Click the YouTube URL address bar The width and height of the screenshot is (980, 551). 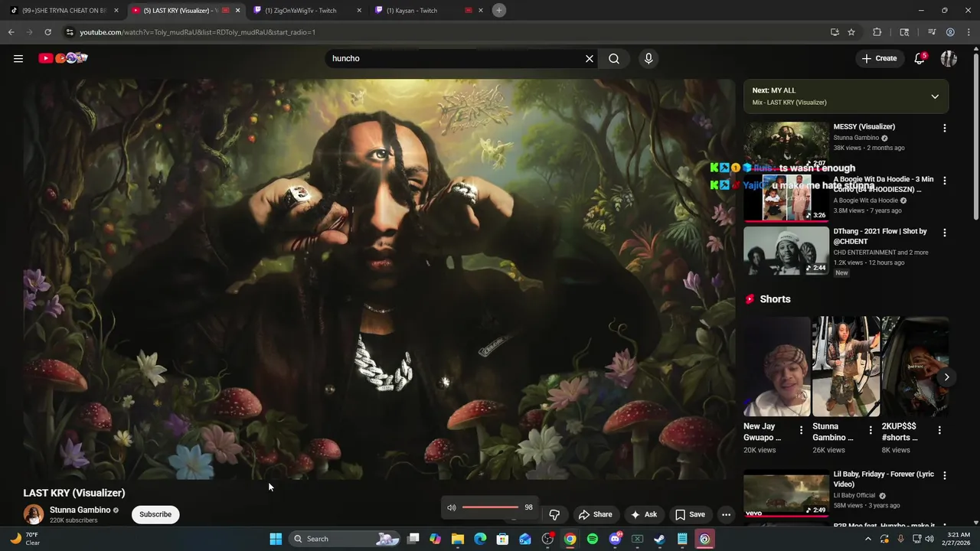(x=444, y=32)
